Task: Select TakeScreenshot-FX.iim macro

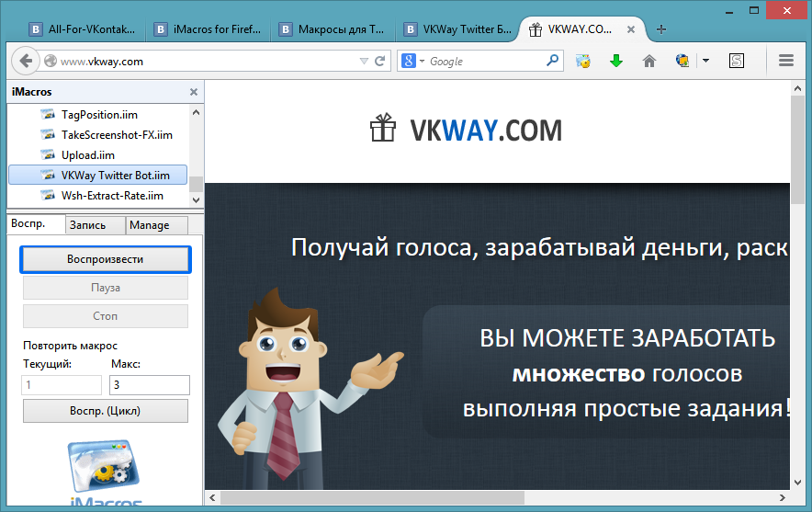Action: [x=117, y=135]
